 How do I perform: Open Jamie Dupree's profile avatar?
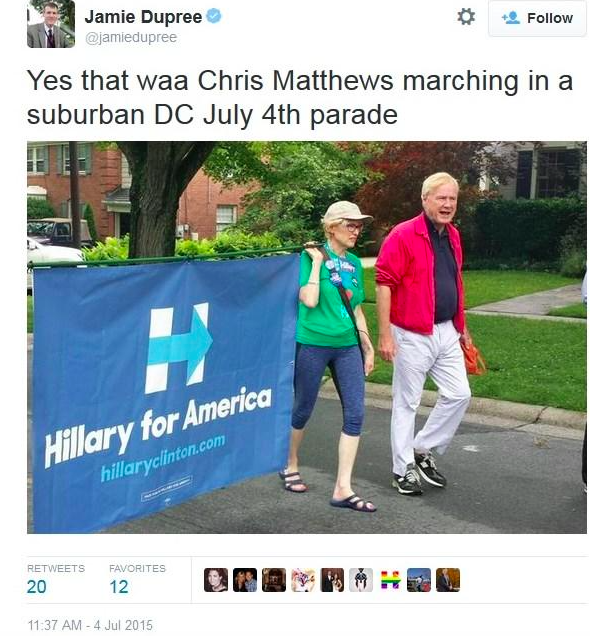click(51, 24)
